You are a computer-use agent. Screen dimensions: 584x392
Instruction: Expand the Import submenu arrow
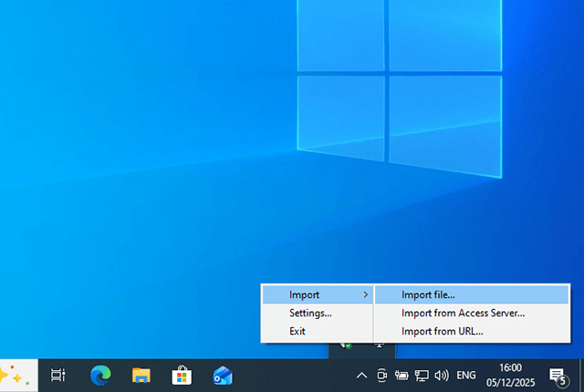coord(366,294)
